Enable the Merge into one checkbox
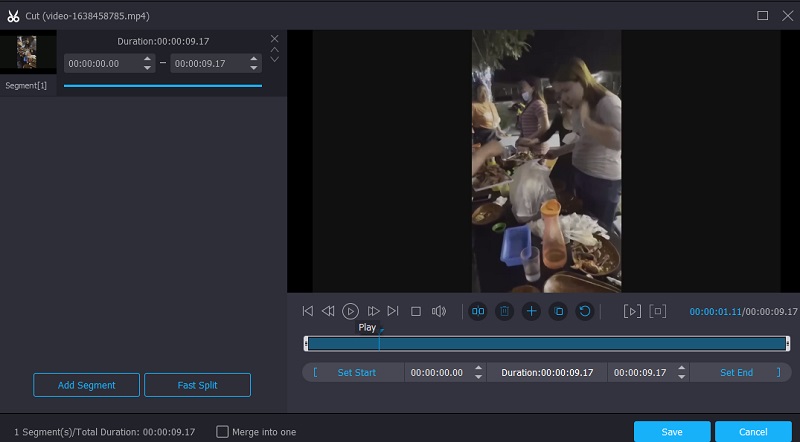This screenshot has width=800, height=442. [x=222, y=432]
